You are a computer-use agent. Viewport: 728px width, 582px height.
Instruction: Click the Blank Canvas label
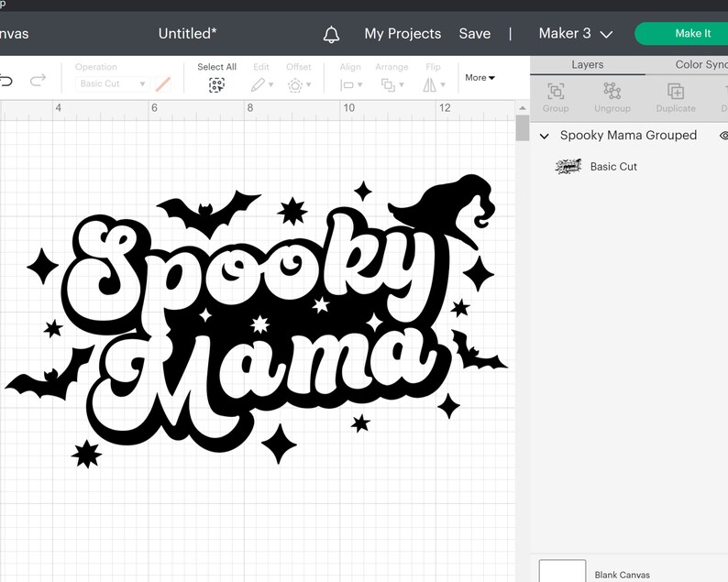click(623, 575)
